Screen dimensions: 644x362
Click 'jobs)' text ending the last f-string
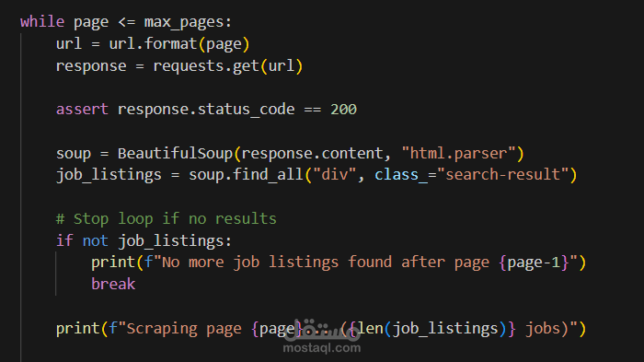pyautogui.click(x=546, y=329)
